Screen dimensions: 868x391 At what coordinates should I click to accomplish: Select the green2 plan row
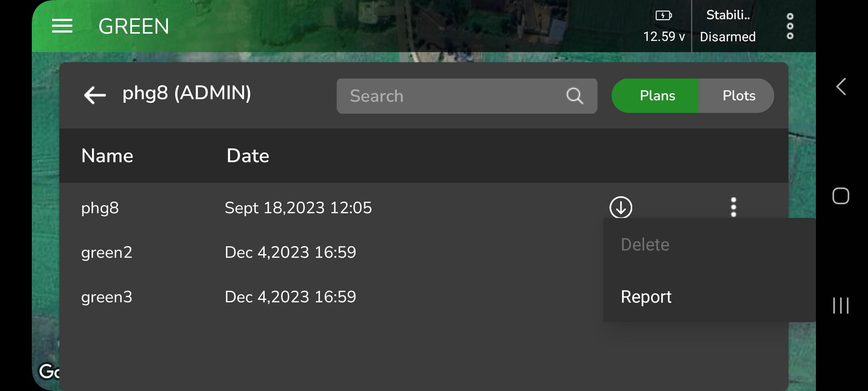[x=107, y=252]
